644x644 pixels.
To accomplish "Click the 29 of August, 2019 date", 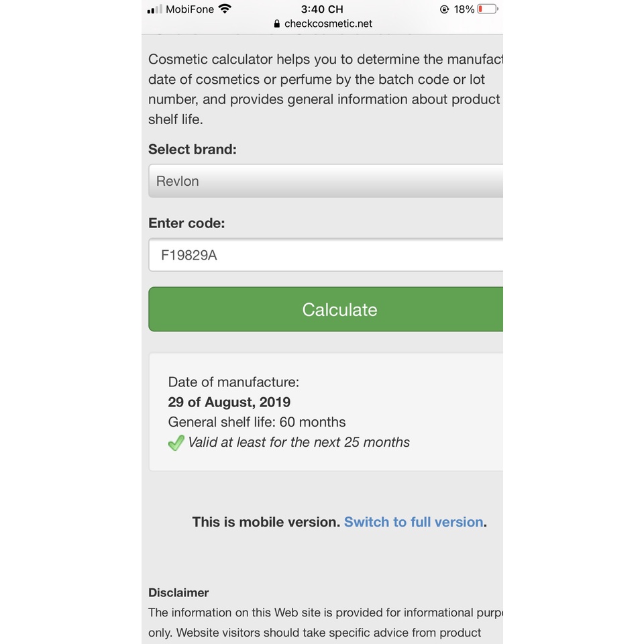I will coord(229,402).
